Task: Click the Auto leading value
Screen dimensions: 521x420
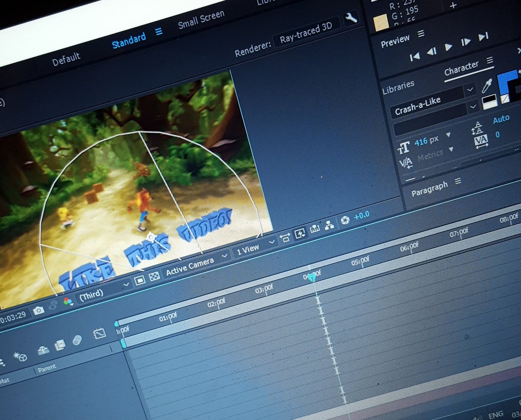Action: click(x=501, y=119)
